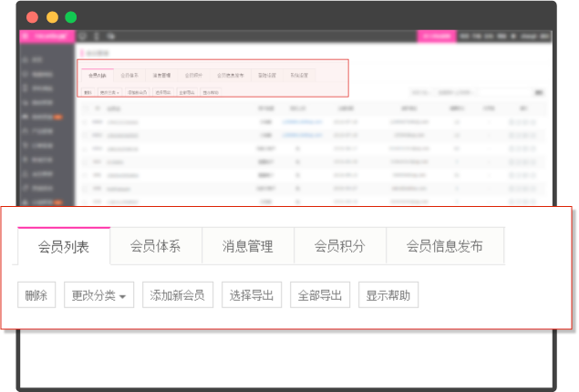The height and width of the screenshot is (392, 579).
Task: Select the 消息管理 tab
Action: [248, 246]
